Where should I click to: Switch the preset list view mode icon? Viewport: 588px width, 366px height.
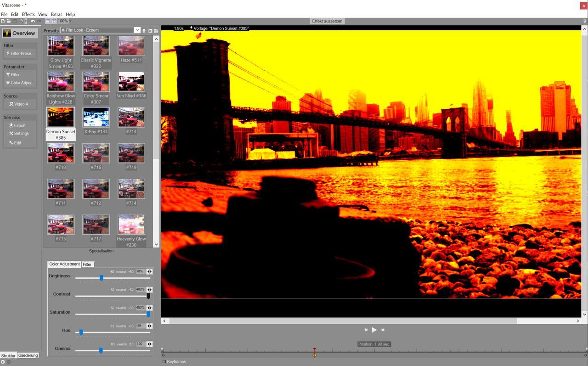pyautogui.click(x=156, y=31)
